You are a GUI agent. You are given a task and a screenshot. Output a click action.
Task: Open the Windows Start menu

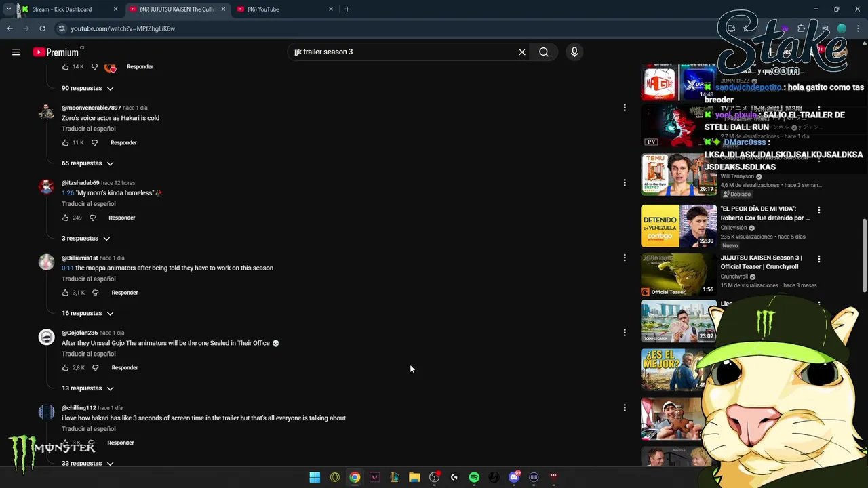point(315,477)
